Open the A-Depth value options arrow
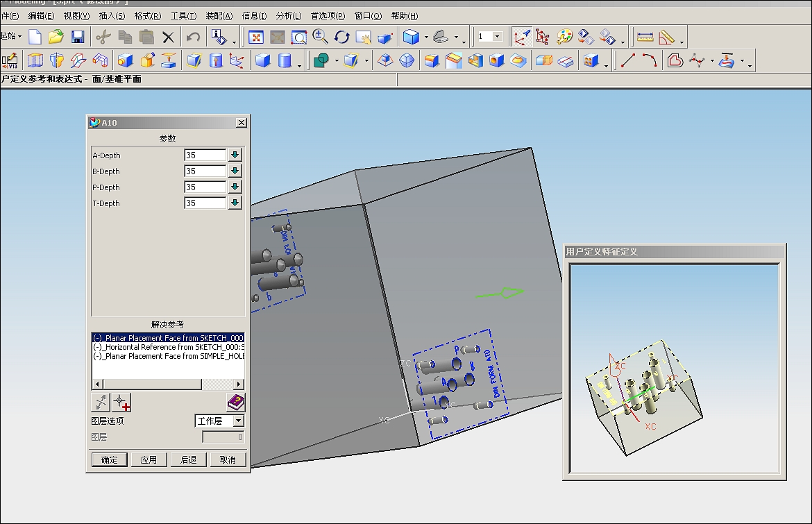Viewport: 812px width, 524px height. pos(235,155)
